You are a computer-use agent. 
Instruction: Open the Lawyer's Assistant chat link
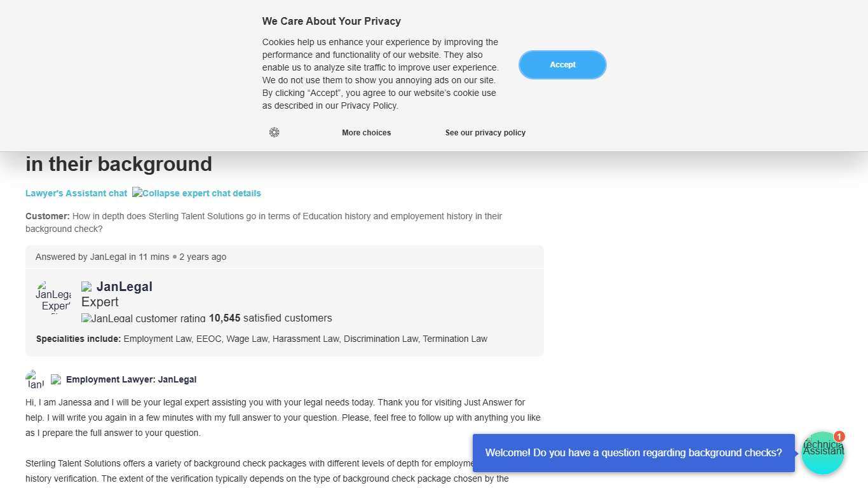76,193
